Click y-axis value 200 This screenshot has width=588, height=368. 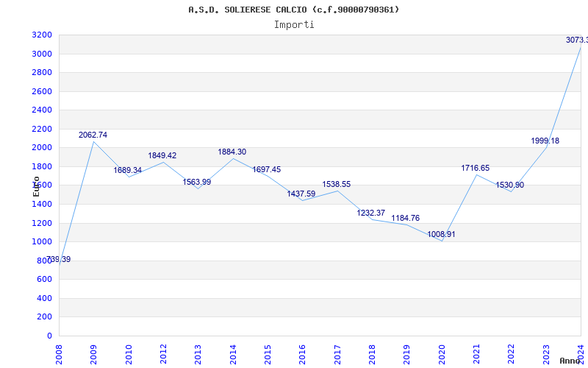pyautogui.click(x=44, y=317)
